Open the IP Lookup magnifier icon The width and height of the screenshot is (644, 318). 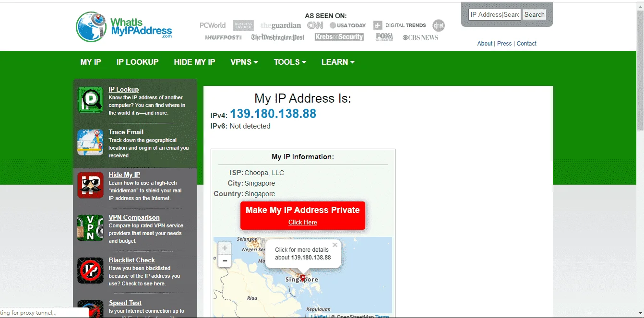click(x=90, y=100)
